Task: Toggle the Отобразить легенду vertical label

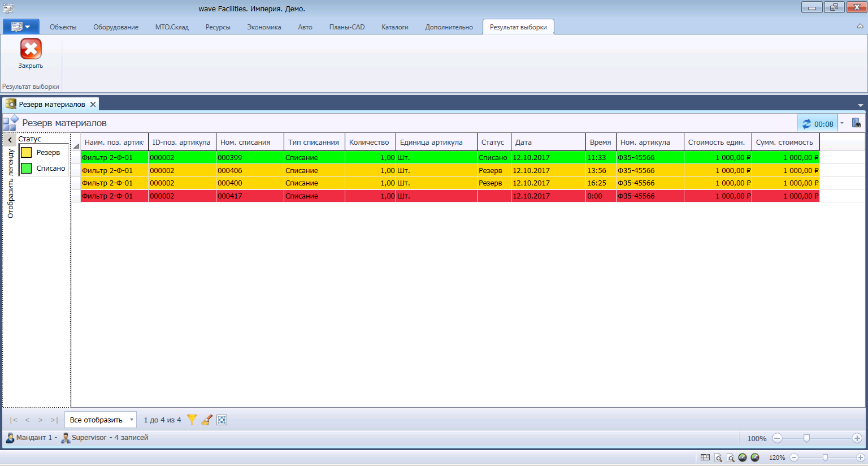Action: pyautogui.click(x=10, y=184)
